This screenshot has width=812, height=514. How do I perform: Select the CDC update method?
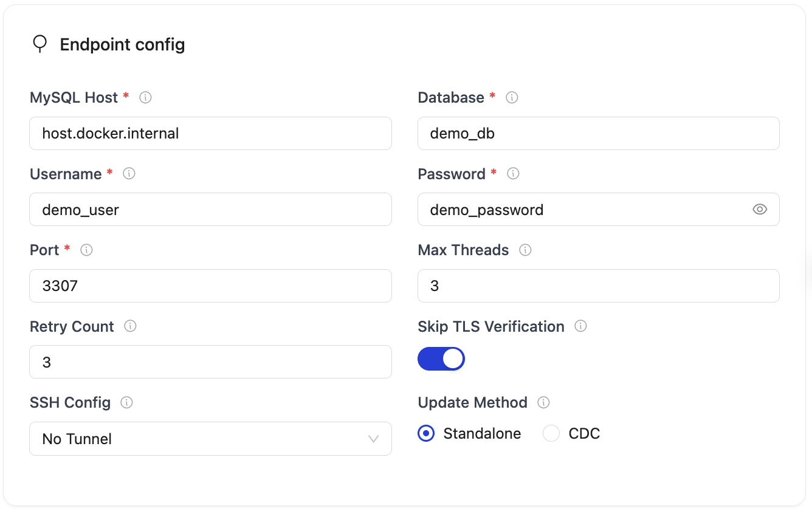551,434
